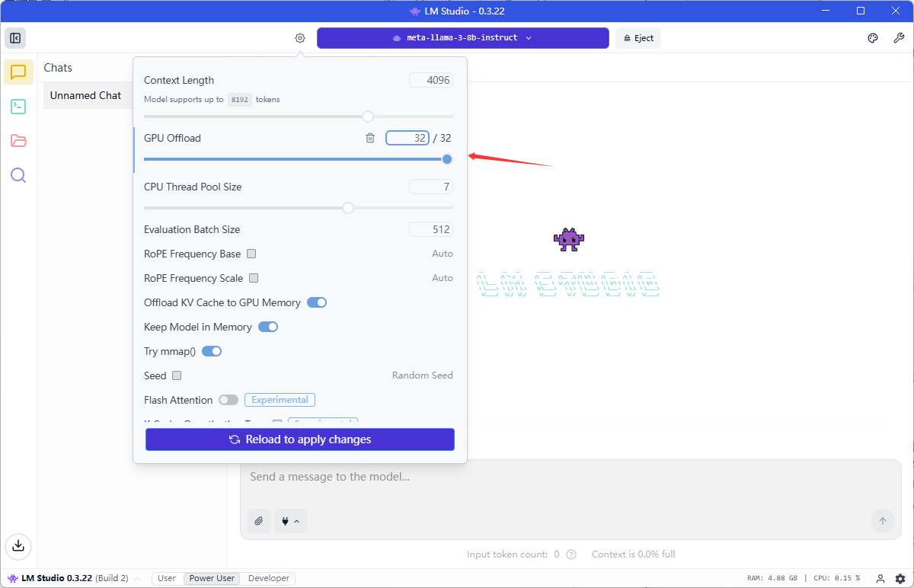Click the Random Seed text

pos(423,375)
